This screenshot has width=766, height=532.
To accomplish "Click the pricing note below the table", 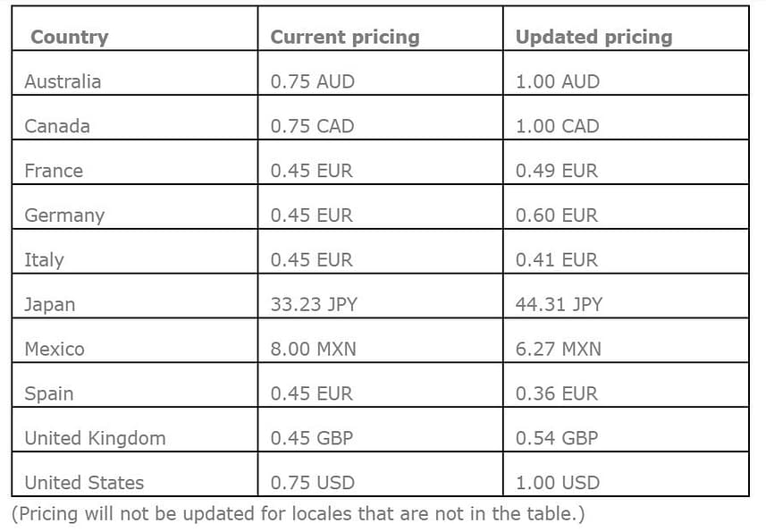I will (298, 514).
